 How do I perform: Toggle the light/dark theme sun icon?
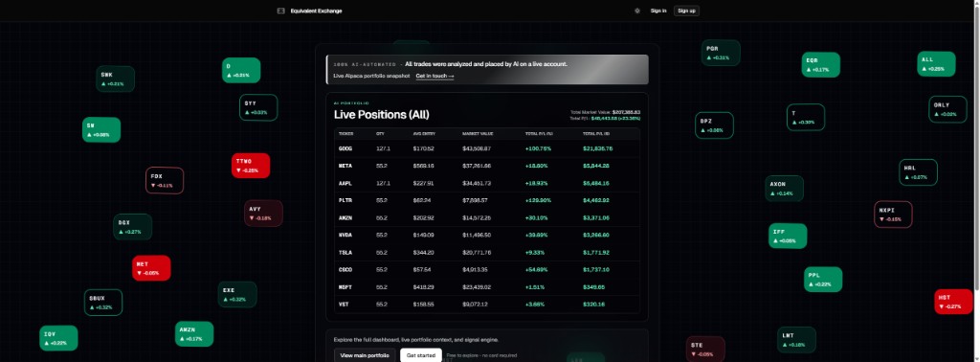(x=636, y=11)
